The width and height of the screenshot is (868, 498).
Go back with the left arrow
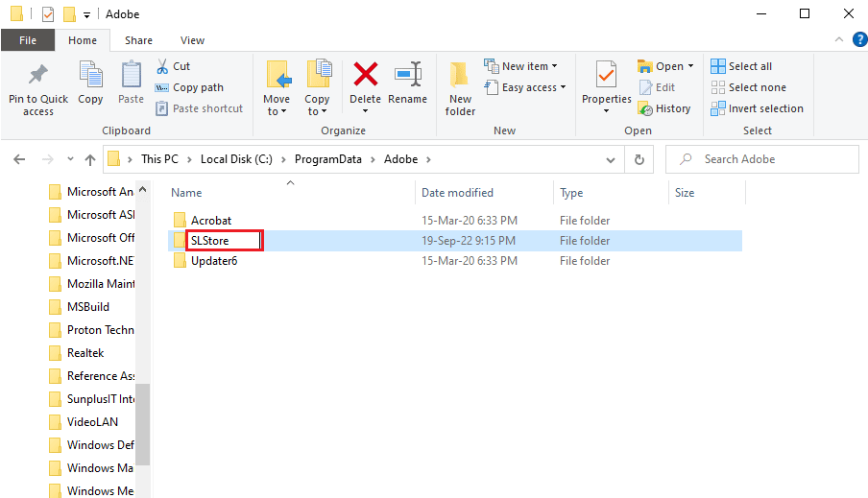(19, 159)
